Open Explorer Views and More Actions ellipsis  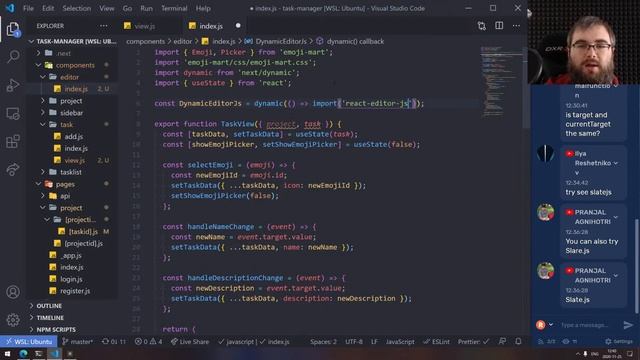point(104,26)
